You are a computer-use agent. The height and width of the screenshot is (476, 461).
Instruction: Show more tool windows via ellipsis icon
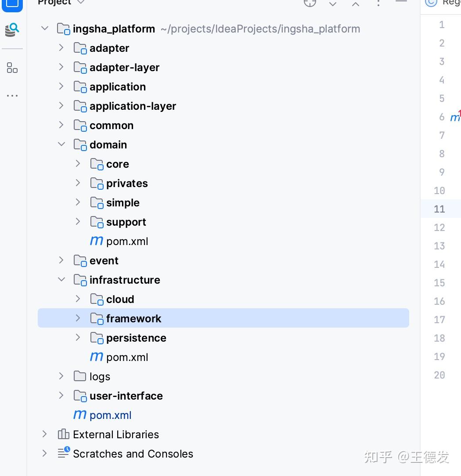pos(12,96)
